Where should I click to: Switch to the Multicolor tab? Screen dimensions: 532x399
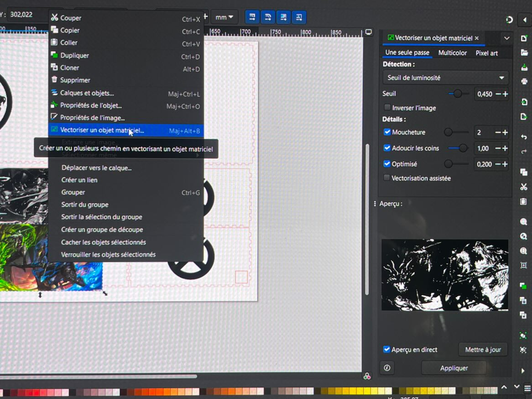(452, 53)
